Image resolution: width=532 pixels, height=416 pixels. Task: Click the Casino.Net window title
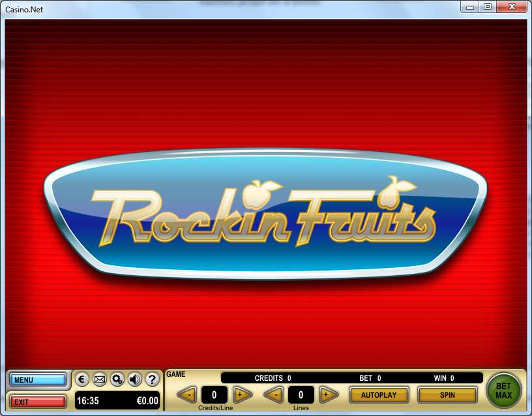click(x=24, y=10)
